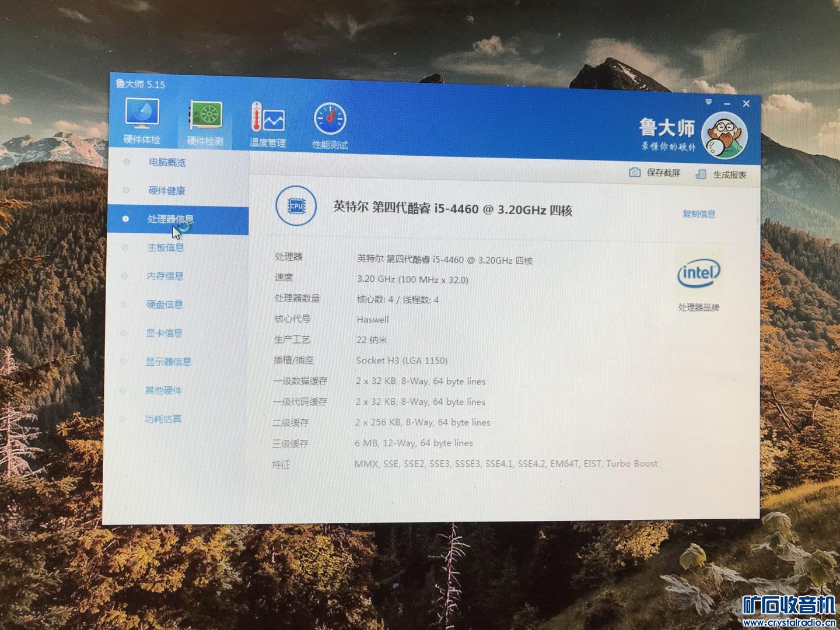Screen dimensions: 840x630
Task: Click the bullet icon beside 处理器信息
Action: (125, 219)
